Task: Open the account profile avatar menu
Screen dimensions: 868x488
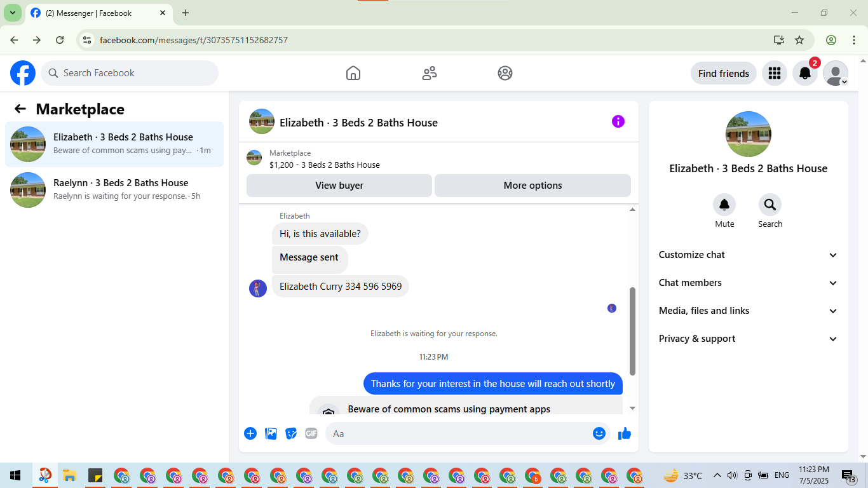Action: 836,73
